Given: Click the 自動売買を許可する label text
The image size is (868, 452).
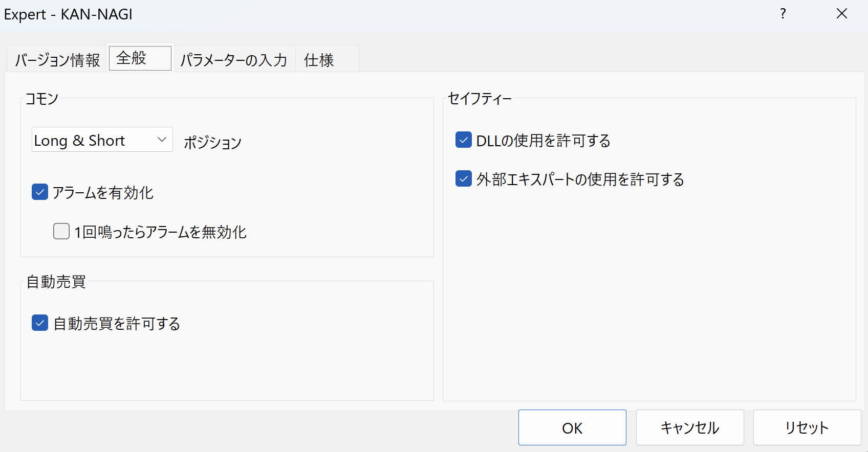Looking at the screenshot, I should [x=117, y=324].
